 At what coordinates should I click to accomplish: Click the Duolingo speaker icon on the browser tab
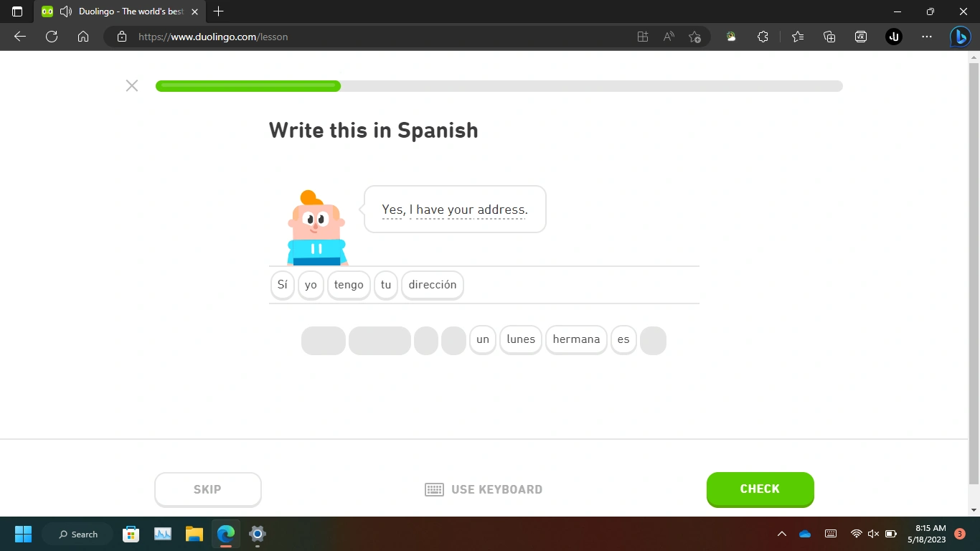[x=65, y=11]
